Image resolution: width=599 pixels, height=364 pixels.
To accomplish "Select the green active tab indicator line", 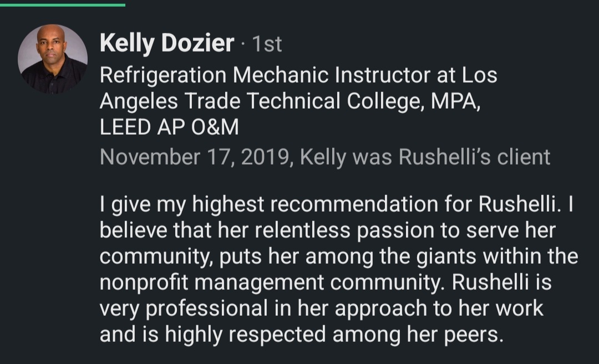I will (63, 5).
